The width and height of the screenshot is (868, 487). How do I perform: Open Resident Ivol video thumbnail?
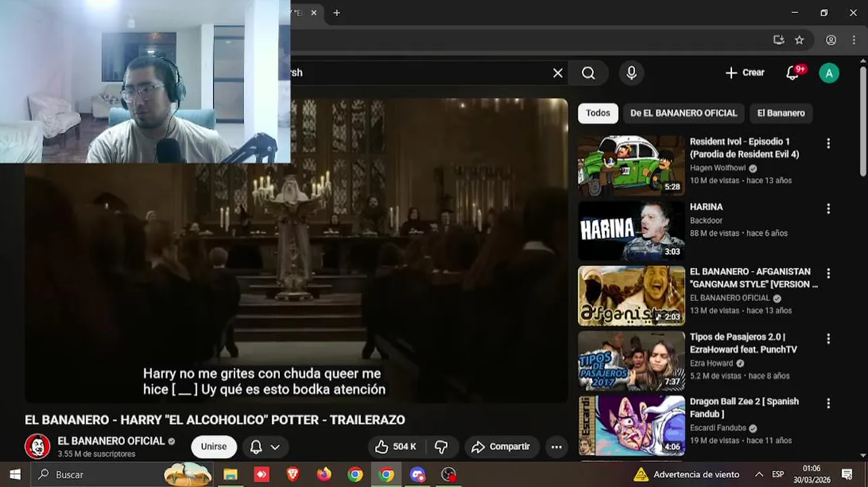click(631, 166)
